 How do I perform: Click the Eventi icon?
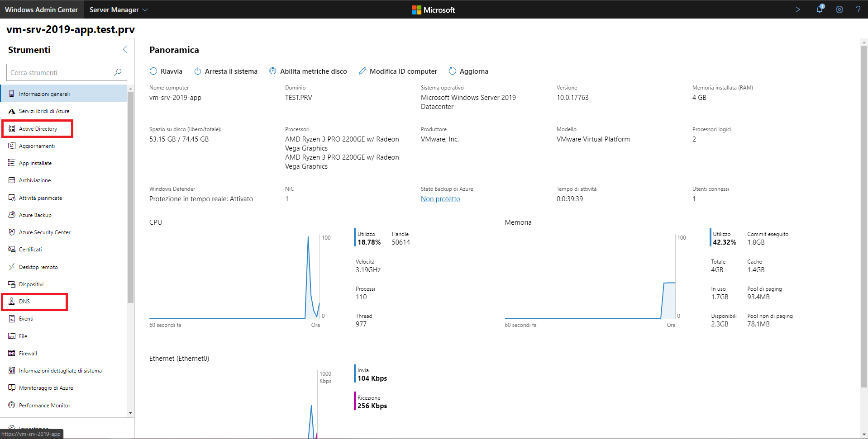point(12,319)
